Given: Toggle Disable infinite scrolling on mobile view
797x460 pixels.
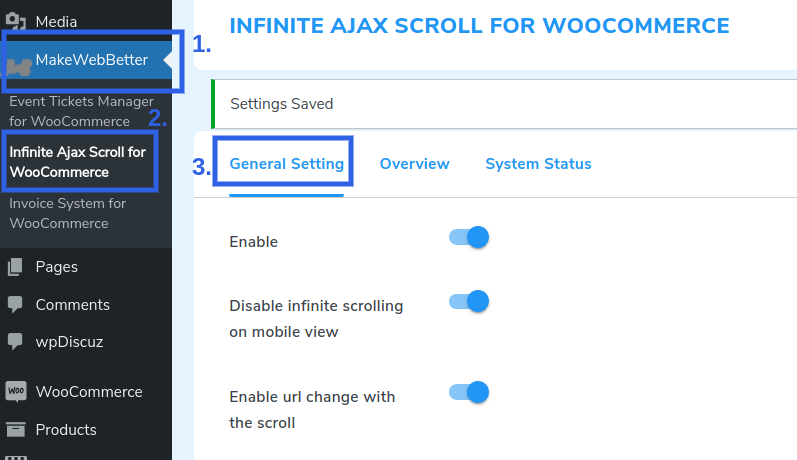Looking at the screenshot, I should tap(469, 300).
